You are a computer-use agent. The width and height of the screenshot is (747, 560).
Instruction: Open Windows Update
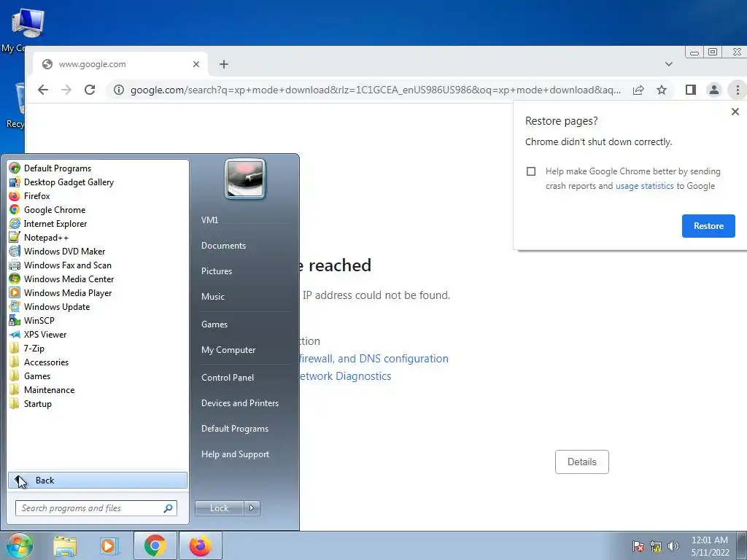point(50,306)
